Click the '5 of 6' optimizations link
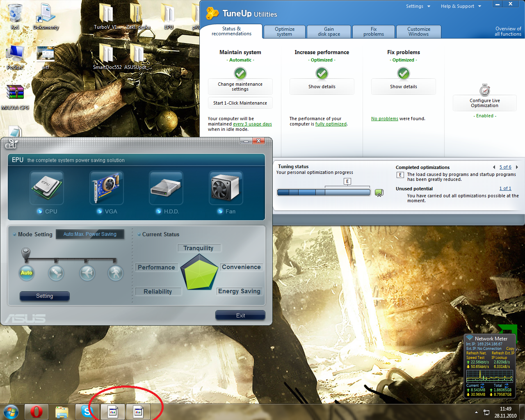This screenshot has width=525, height=420. point(505,167)
